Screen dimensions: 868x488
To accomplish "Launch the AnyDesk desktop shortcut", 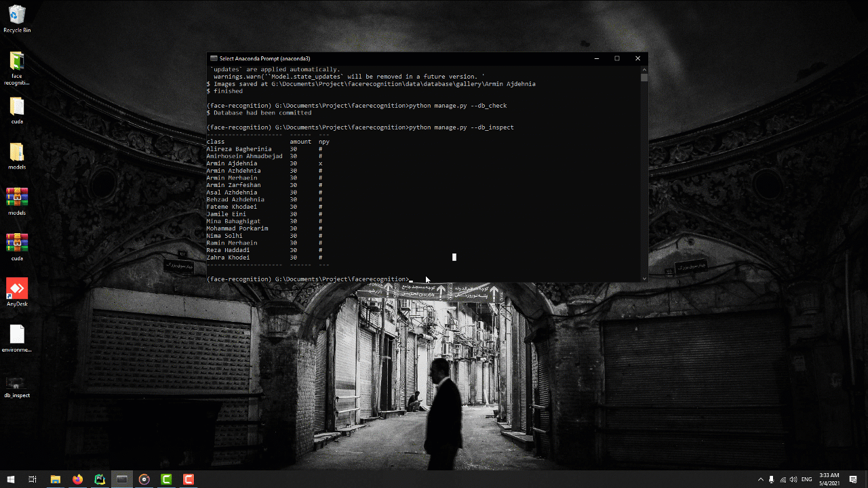I will pos(17,293).
